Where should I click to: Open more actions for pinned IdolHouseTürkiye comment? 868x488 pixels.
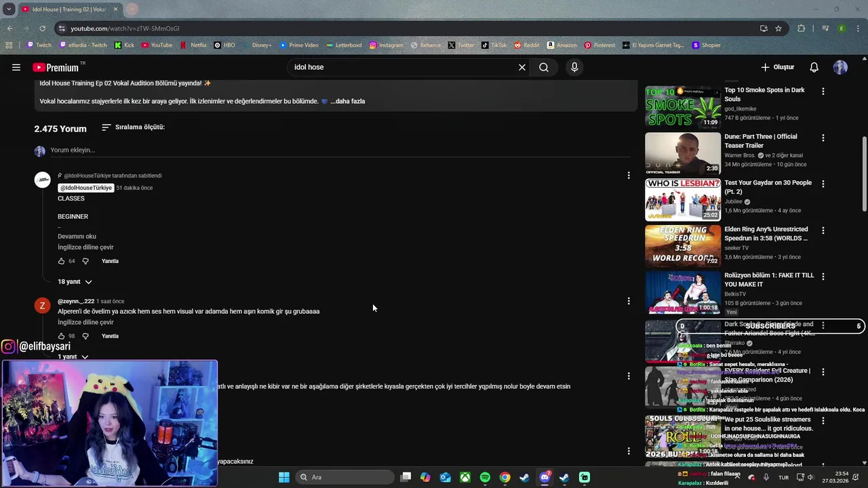tap(629, 176)
